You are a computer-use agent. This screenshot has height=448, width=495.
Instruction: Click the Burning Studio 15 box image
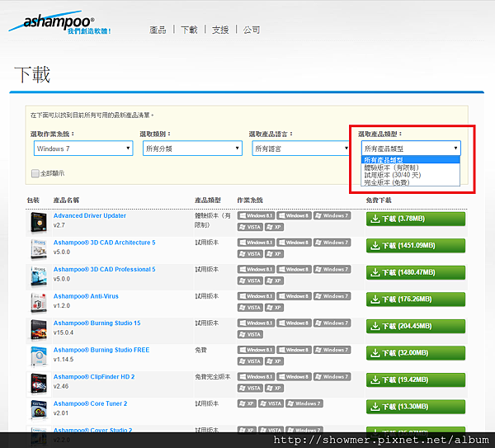coord(39,330)
